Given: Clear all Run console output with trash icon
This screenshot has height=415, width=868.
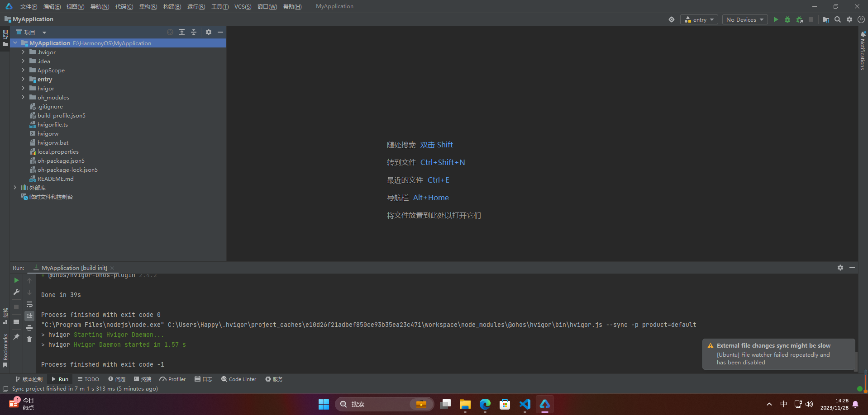Looking at the screenshot, I should coord(29,340).
